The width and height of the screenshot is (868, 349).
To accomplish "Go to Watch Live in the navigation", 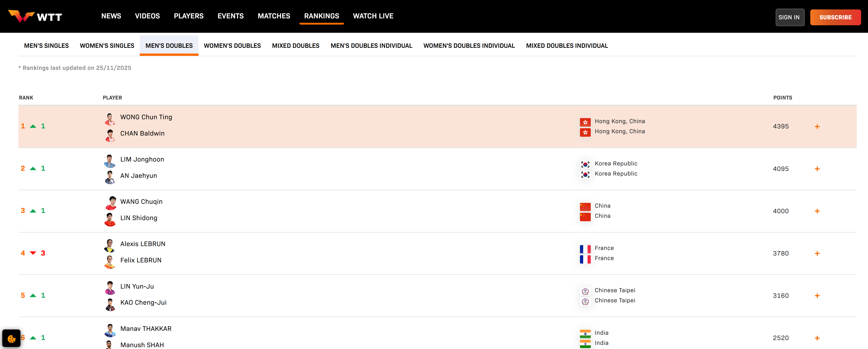I will pos(373,16).
